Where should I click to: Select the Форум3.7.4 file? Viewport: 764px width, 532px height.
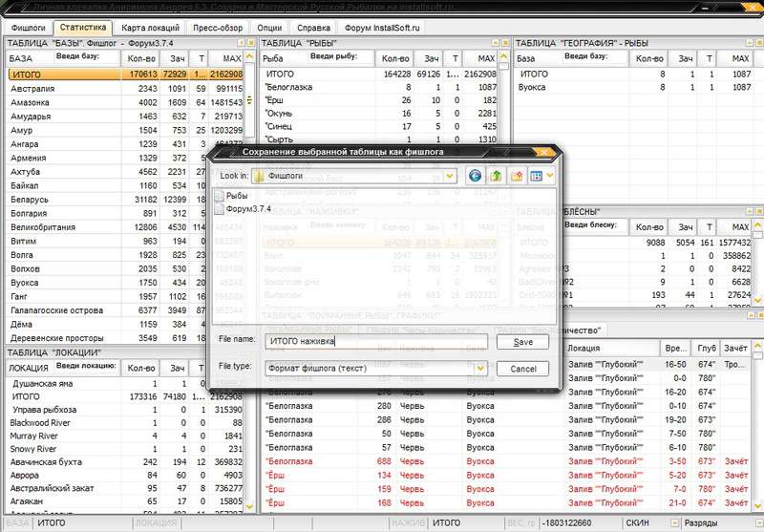pyautogui.click(x=243, y=209)
